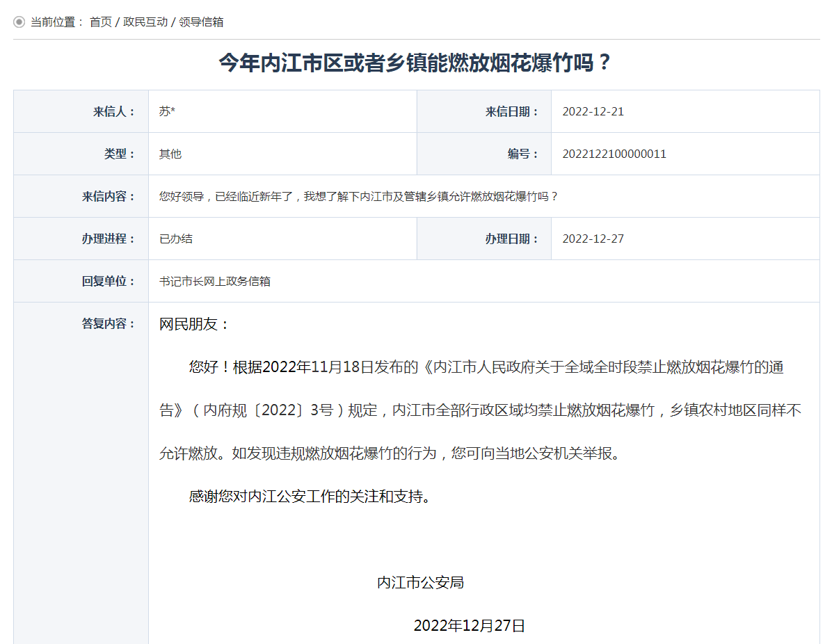Select the reference number 2022122100000011
This screenshot has height=644, width=832.
coord(614,154)
